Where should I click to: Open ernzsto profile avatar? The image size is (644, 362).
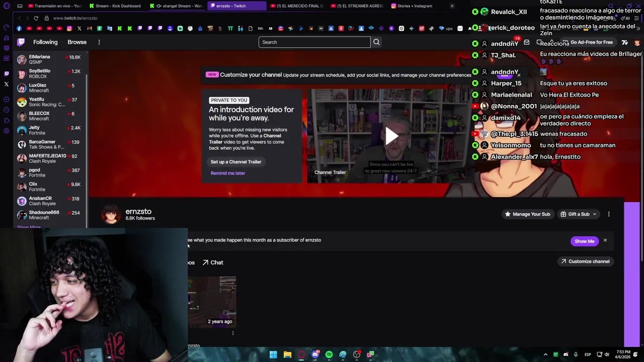111,215
